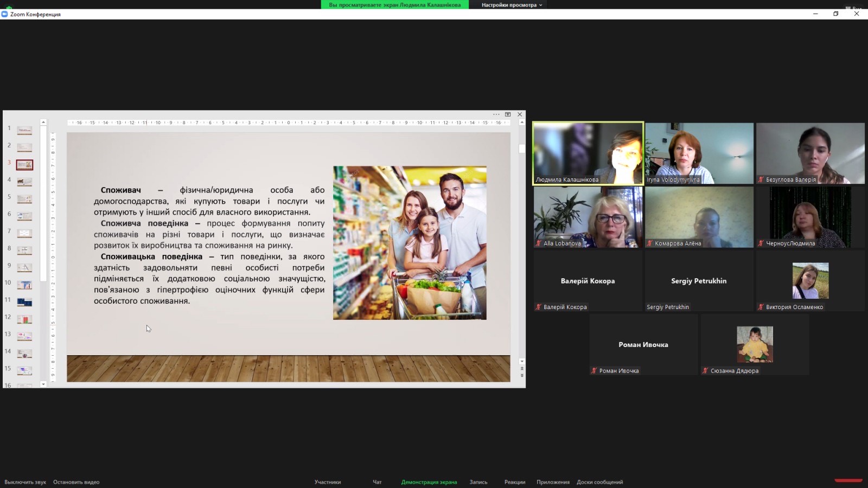The image size is (868, 488).
Task: Click previous-slide double arrow in editor scrollbar
Action: [x=522, y=369]
